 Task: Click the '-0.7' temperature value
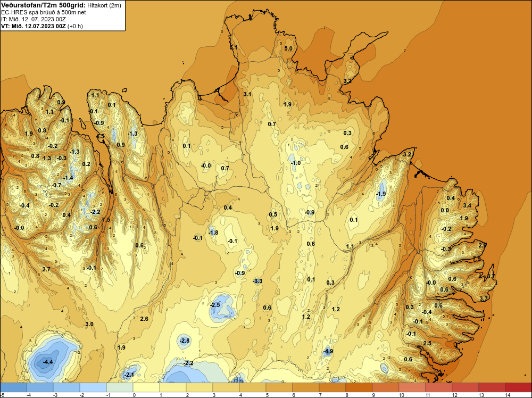pyautogui.click(x=57, y=185)
